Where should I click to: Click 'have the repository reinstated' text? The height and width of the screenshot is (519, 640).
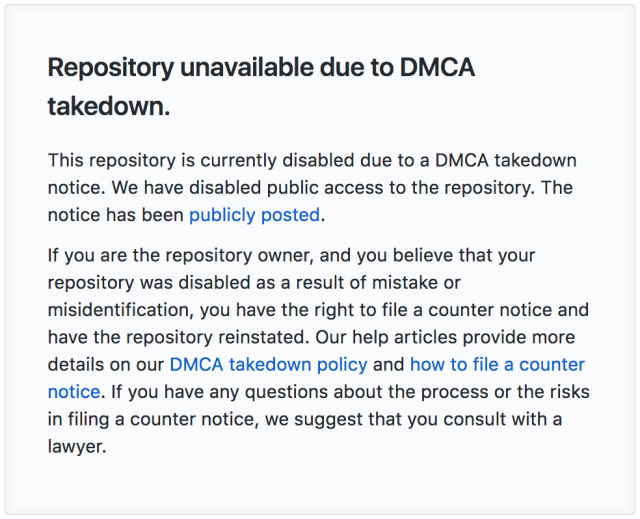pyautogui.click(x=176, y=337)
